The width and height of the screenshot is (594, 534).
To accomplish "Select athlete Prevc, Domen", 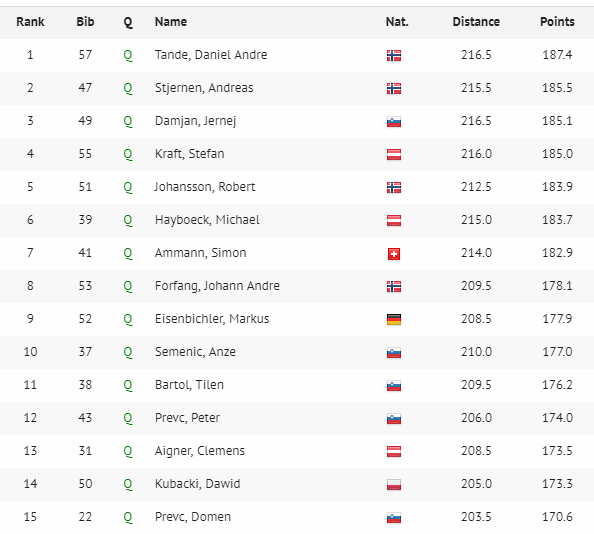I will point(193,517).
